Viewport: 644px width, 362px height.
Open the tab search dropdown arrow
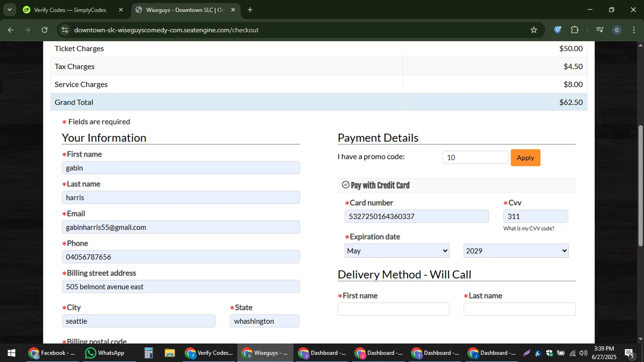9,9
